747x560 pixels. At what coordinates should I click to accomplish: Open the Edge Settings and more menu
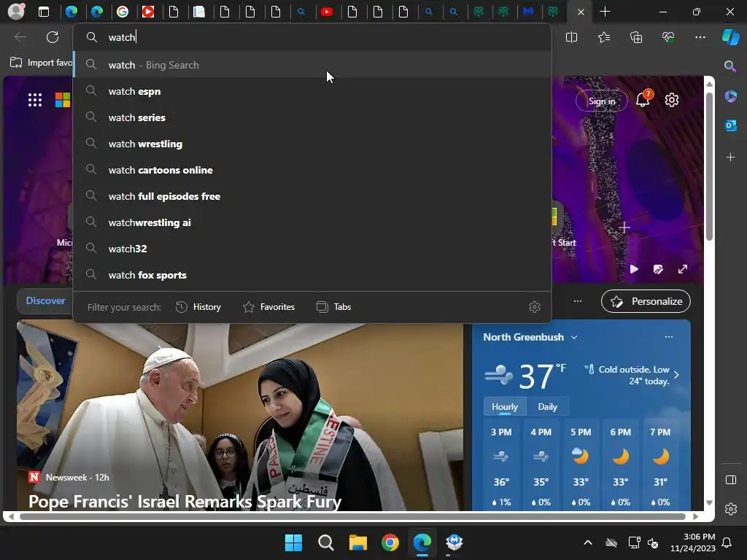[700, 37]
